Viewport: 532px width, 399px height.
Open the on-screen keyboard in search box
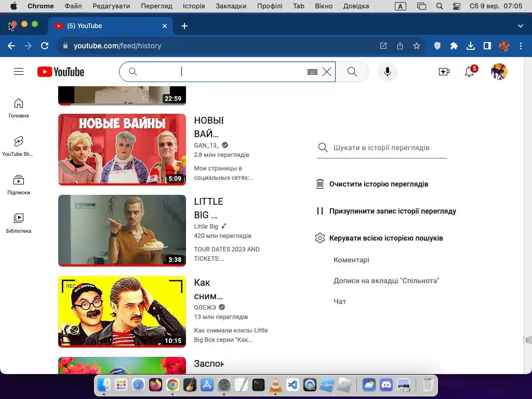(x=312, y=72)
